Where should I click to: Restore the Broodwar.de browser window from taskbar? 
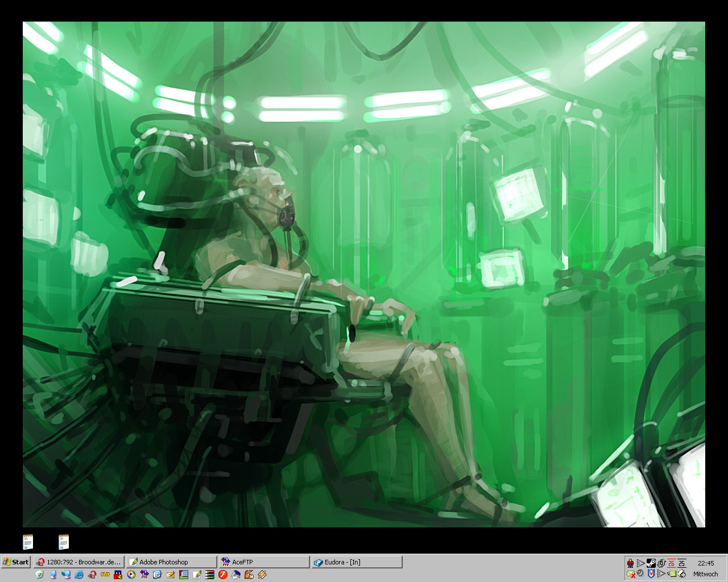80,562
